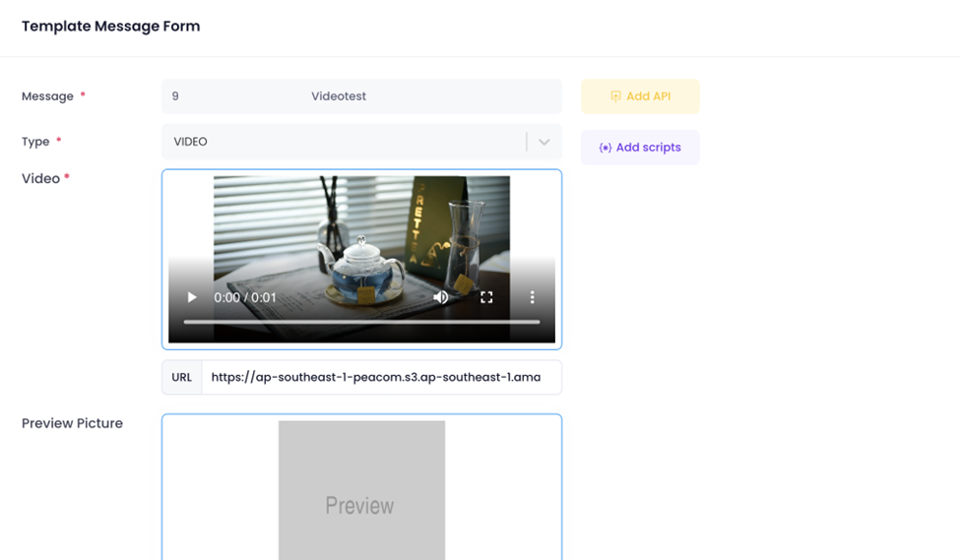This screenshot has width=960, height=560.
Task: Open the video's three-dot options menu
Action: [x=532, y=297]
